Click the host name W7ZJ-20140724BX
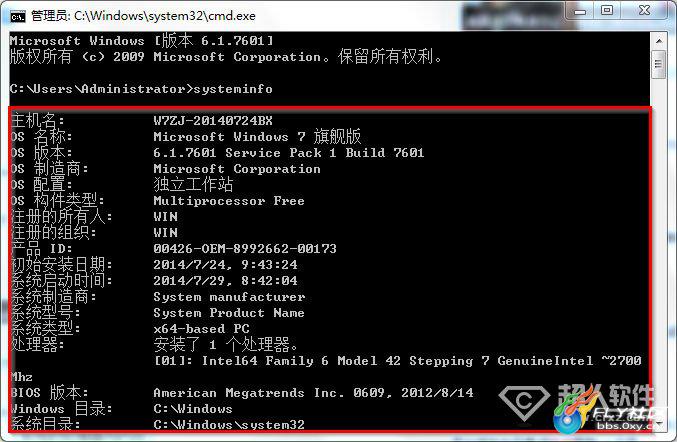The image size is (677, 442). pyautogui.click(x=213, y=121)
